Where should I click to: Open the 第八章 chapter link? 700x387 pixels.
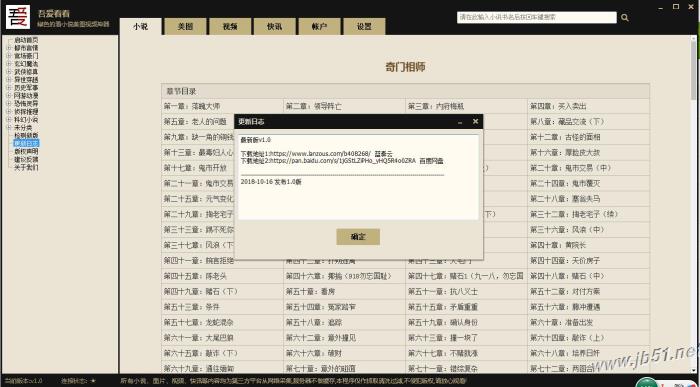[567, 122]
